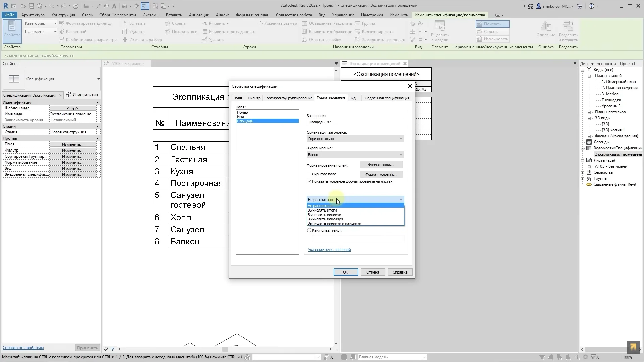Click the Save icon in quick access toolbar
The width and height of the screenshot is (644, 362).
[x=31, y=6]
